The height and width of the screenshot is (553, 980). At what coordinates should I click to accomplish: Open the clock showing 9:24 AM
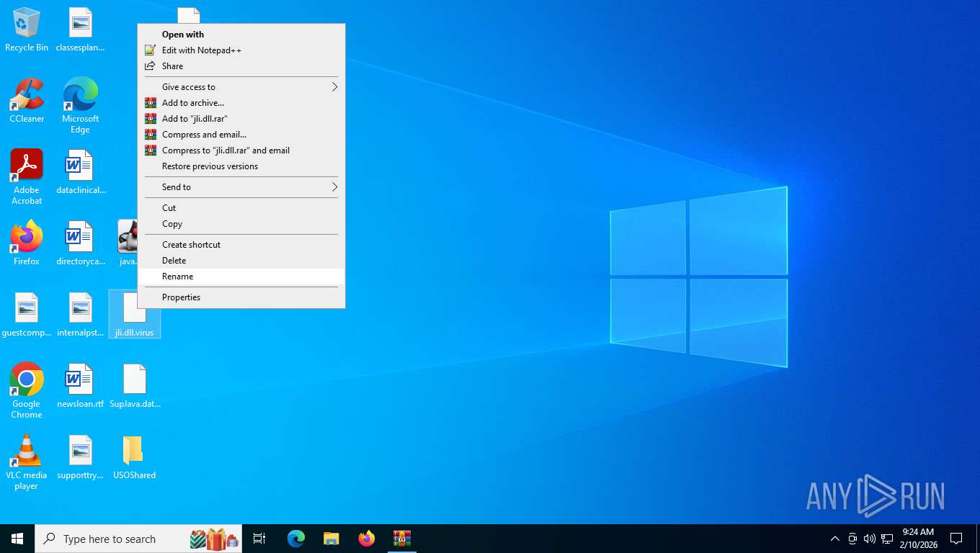pos(917,539)
